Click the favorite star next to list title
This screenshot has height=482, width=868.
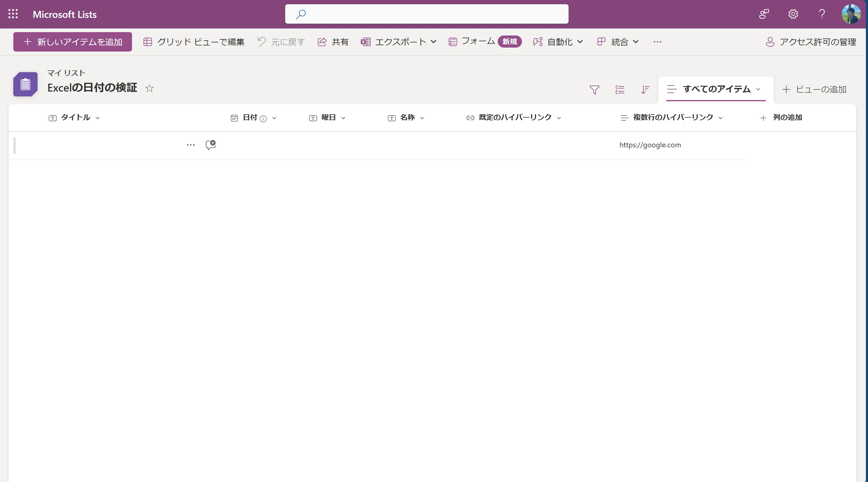149,89
